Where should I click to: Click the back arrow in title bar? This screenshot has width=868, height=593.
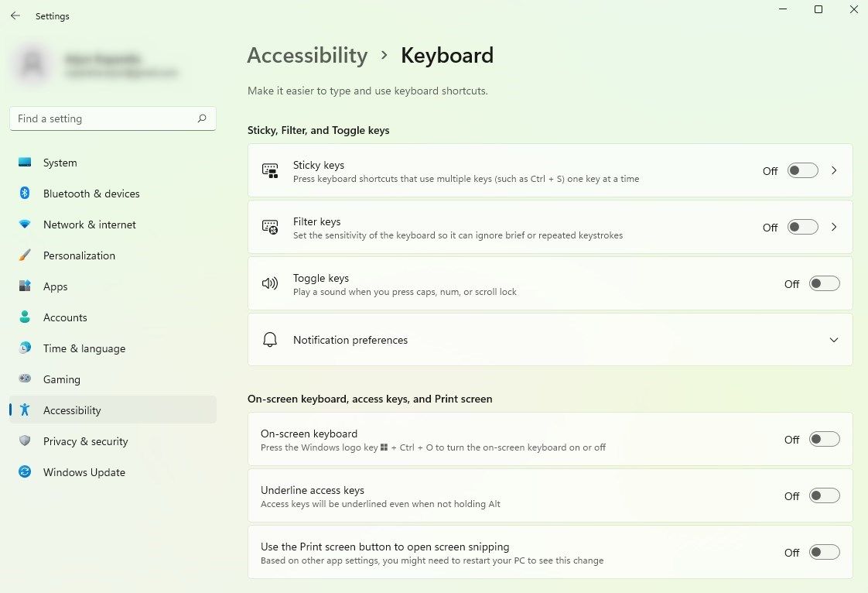coord(15,15)
